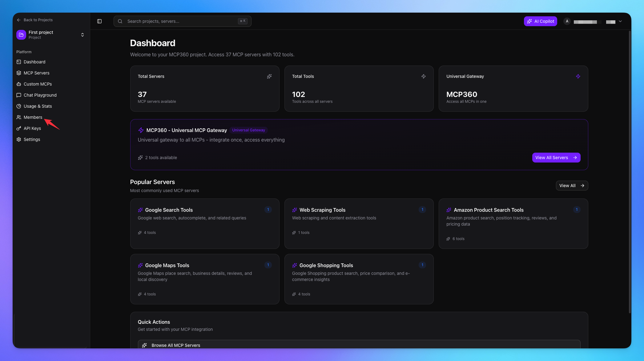This screenshot has height=361, width=644.
Task: Toggle the sidebar collapse button
Action: pyautogui.click(x=99, y=21)
